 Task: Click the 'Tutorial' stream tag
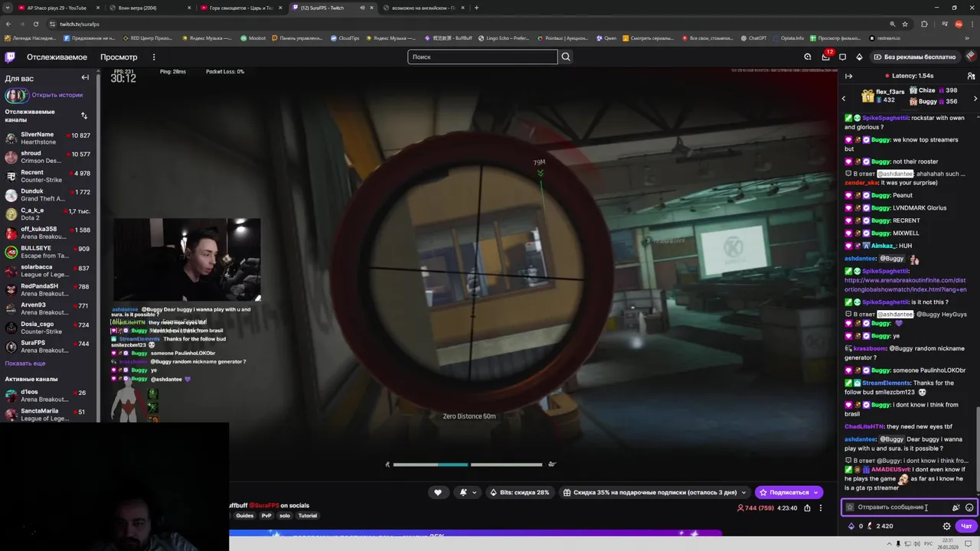coord(307,516)
